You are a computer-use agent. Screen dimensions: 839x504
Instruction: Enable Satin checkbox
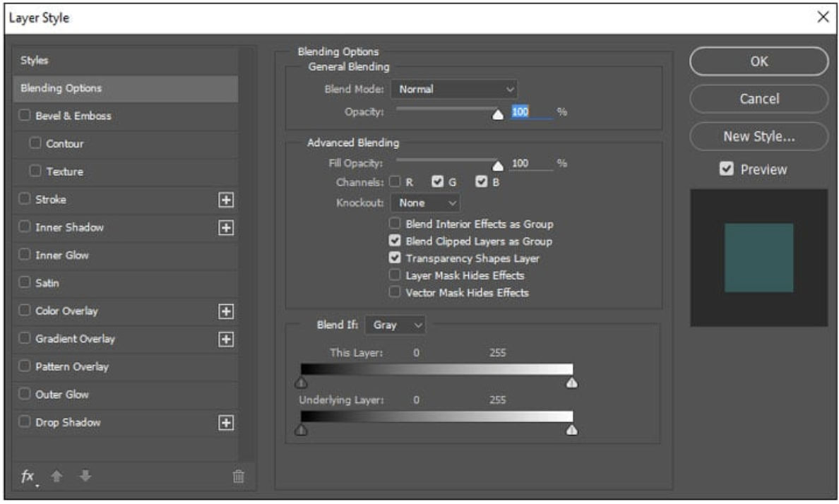pos(25,282)
